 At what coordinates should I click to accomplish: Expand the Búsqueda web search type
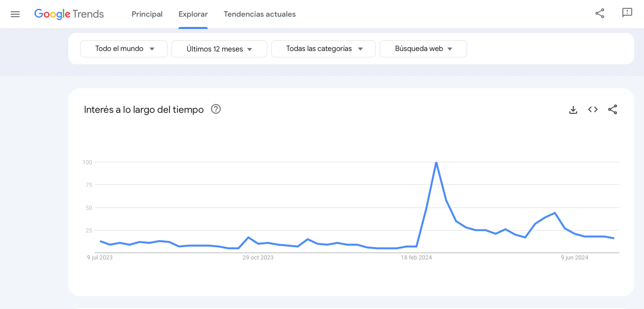[423, 49]
